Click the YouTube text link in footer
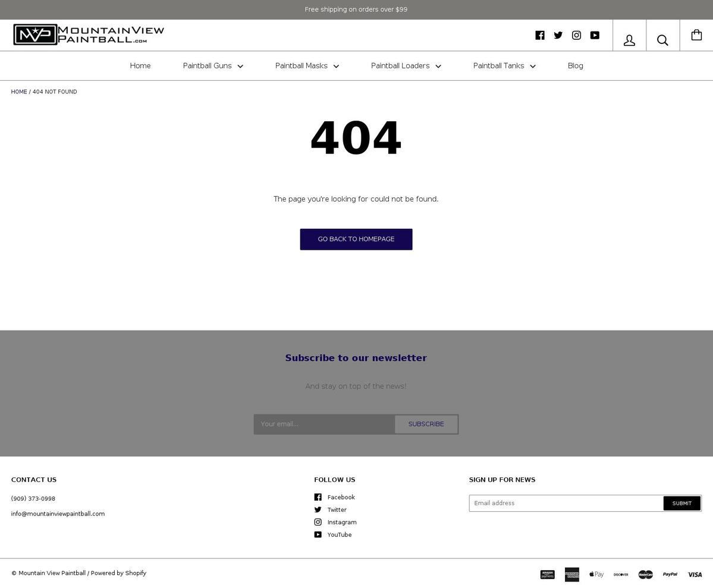This screenshot has width=713, height=588. pos(340,535)
